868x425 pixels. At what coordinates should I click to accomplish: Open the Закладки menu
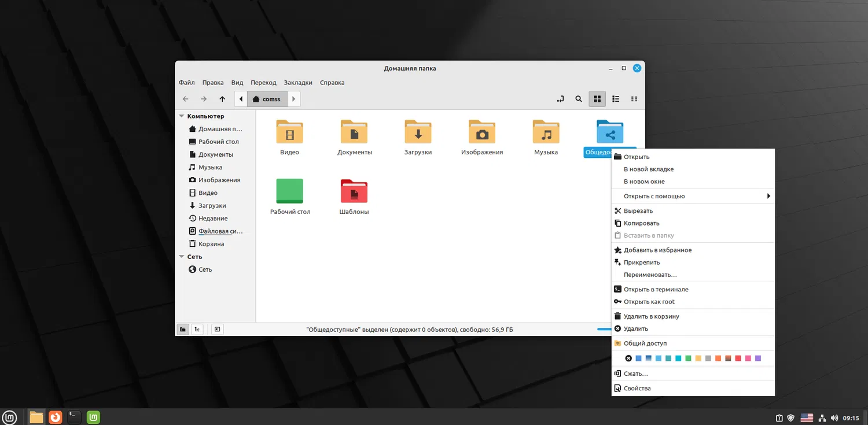[298, 83]
